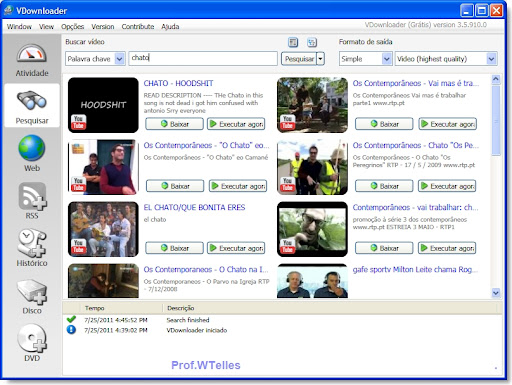Image resolution: width=512 pixels, height=385 pixels.
Task: Open Contemporâneos - vai trabalhar: ch... link
Action: point(415,207)
